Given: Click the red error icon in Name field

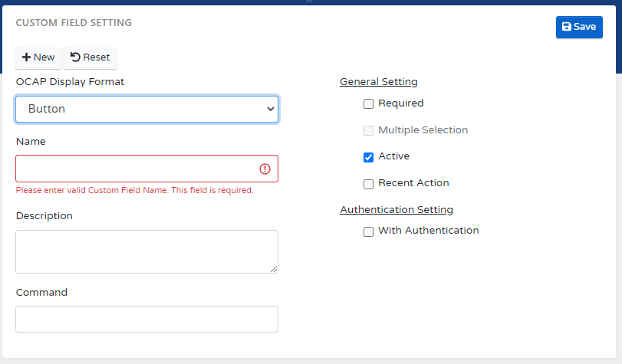Looking at the screenshot, I should 265,169.
